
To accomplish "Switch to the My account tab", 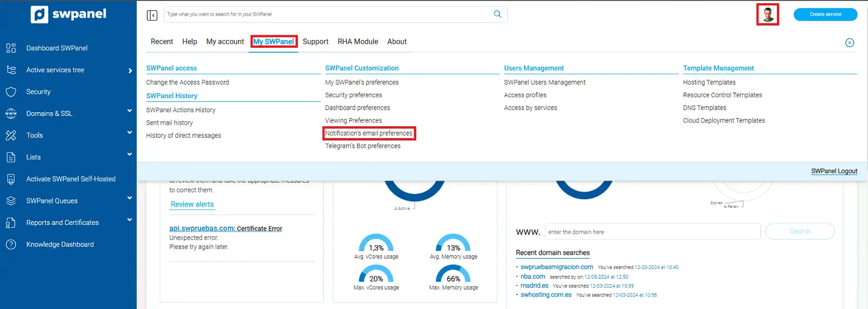I will pos(225,42).
